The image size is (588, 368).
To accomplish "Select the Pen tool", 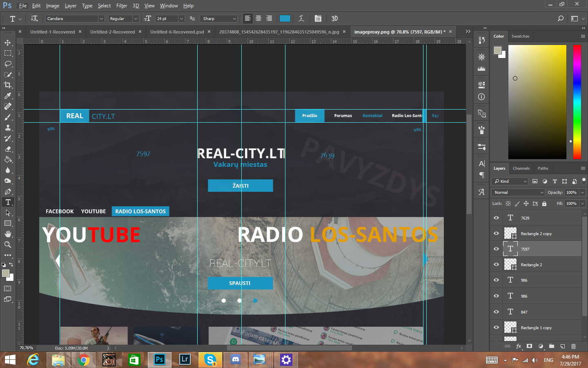I will (x=8, y=191).
